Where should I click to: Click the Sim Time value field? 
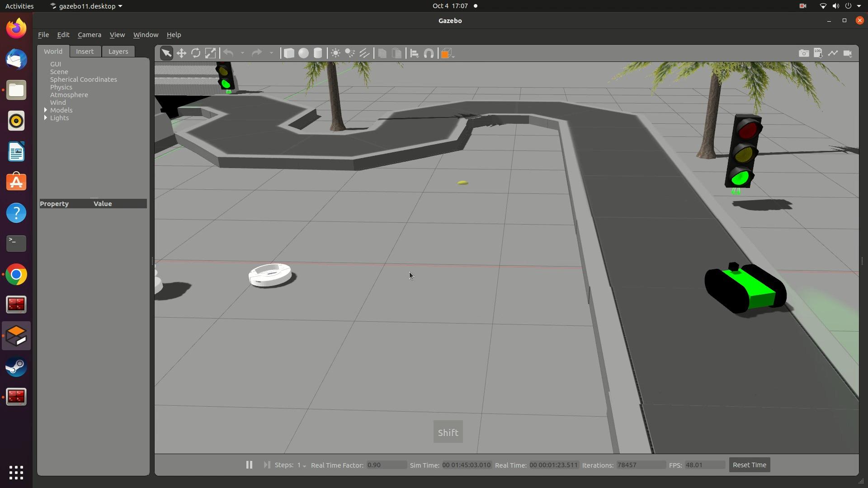[x=467, y=465]
